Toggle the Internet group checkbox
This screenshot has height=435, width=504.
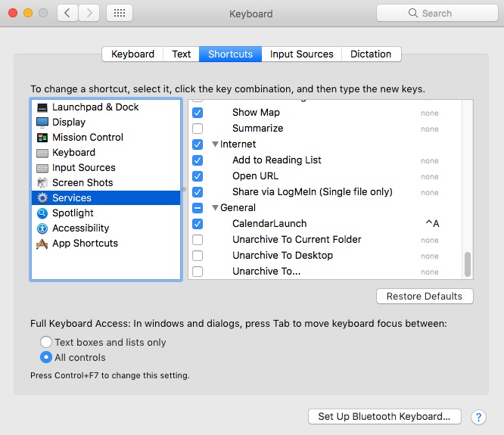pos(198,144)
